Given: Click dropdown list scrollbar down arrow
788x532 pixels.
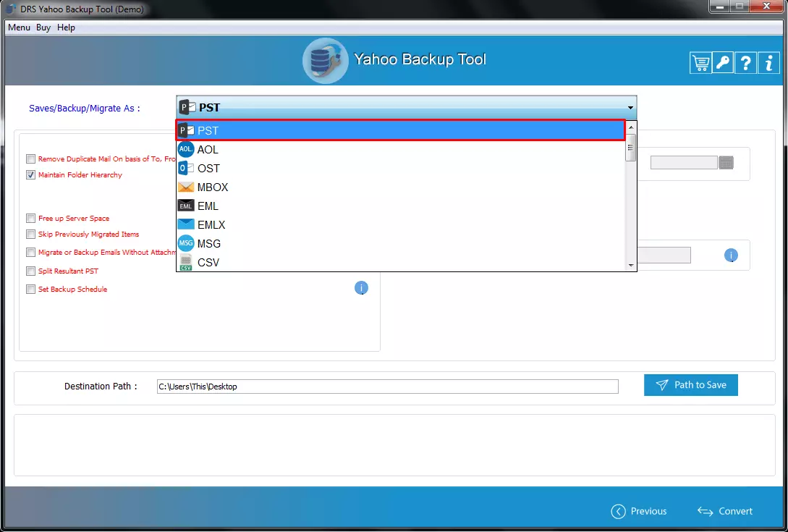Looking at the screenshot, I should (631, 266).
